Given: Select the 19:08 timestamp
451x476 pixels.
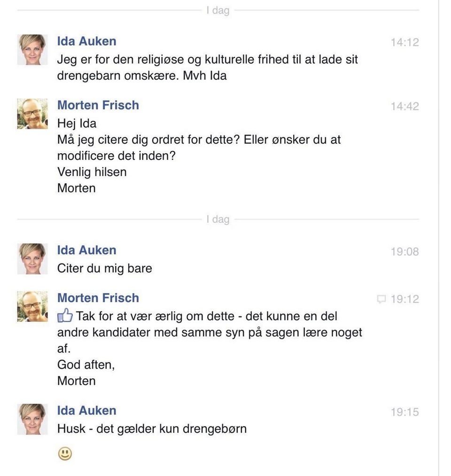Looking at the screenshot, I should coord(404,251).
